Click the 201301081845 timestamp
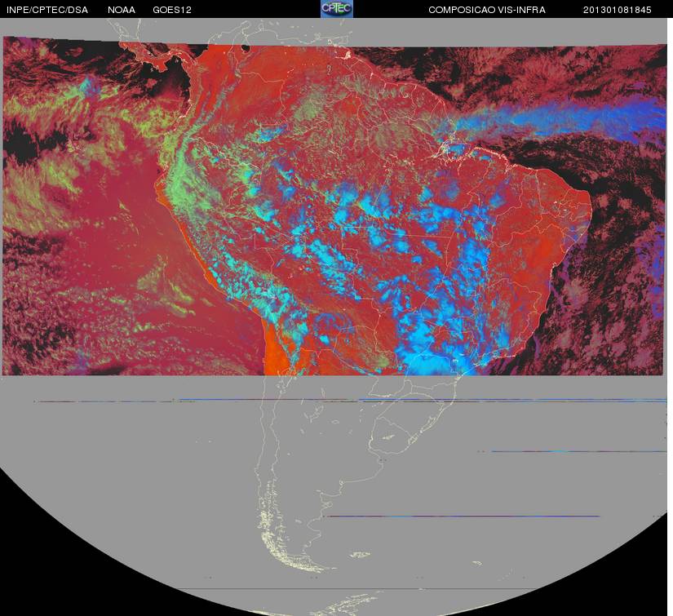 pyautogui.click(x=618, y=10)
